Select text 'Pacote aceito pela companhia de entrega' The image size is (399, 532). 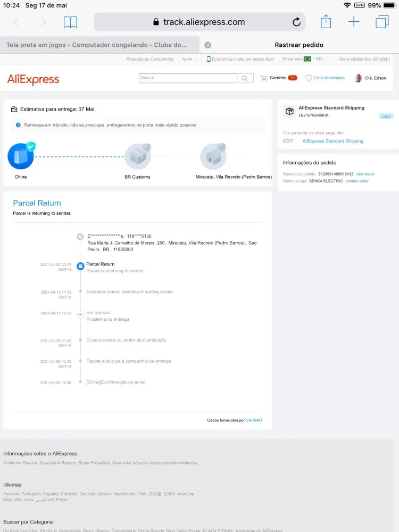129,361
